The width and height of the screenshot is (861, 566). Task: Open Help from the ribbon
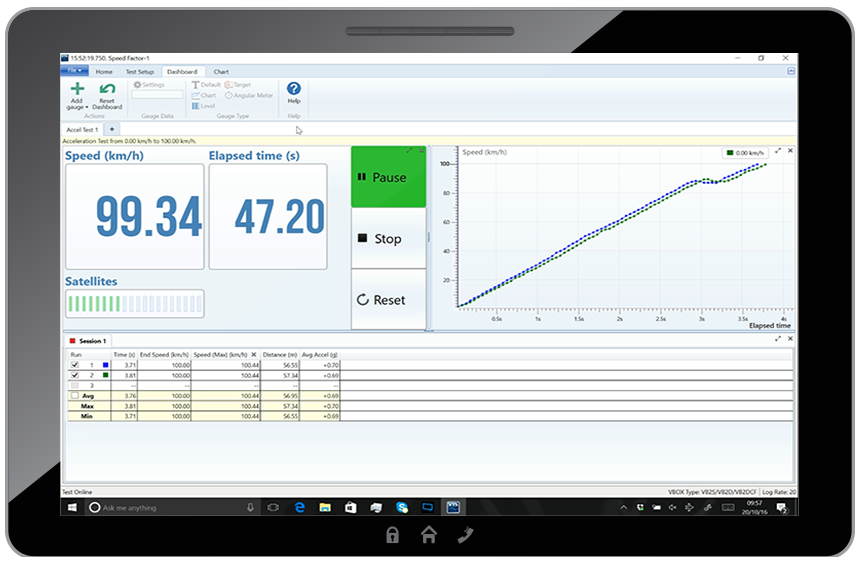[x=293, y=90]
